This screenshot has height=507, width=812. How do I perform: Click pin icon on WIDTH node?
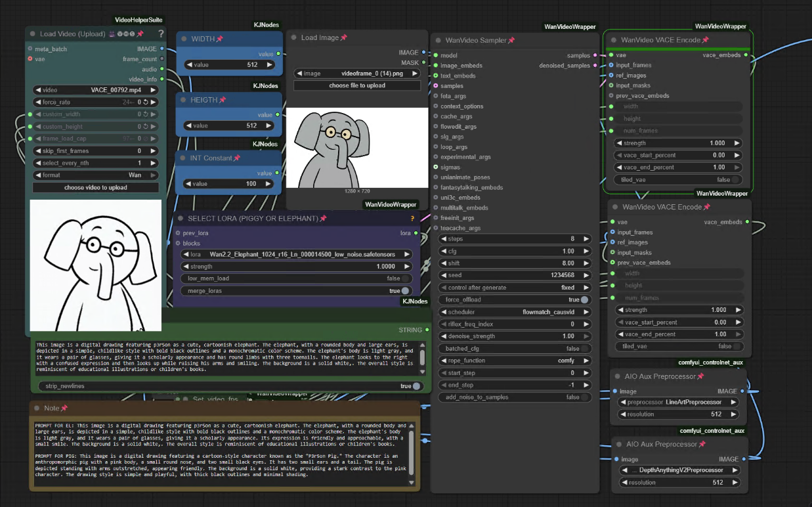pyautogui.click(x=219, y=39)
